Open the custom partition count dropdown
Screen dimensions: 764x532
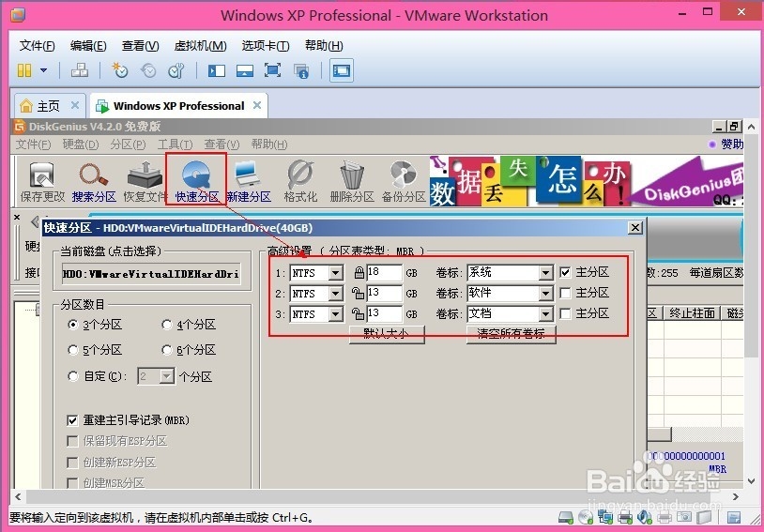click(167, 376)
